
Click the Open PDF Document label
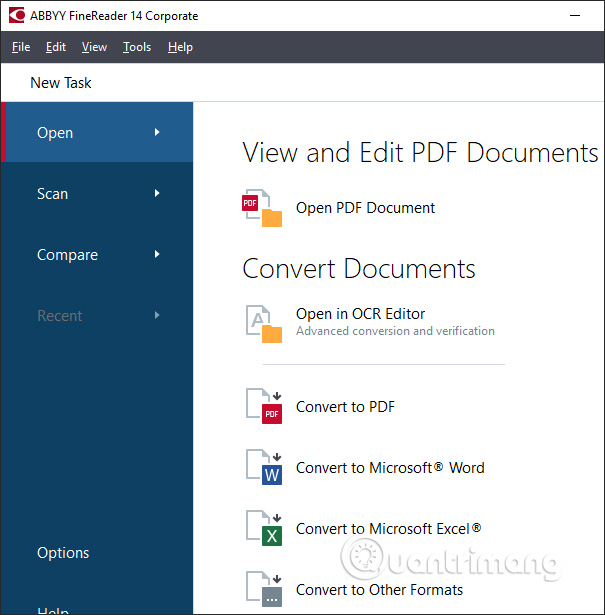pyautogui.click(x=365, y=208)
